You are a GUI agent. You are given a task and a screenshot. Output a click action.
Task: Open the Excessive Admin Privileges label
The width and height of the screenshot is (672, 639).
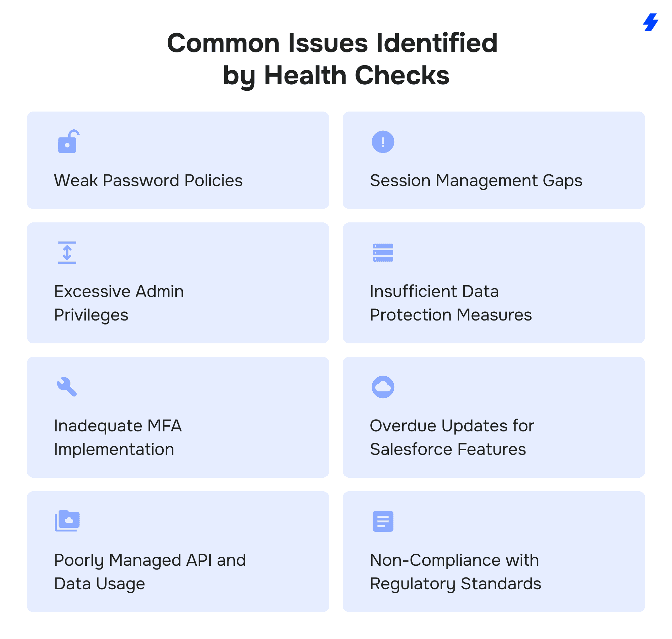[119, 303]
